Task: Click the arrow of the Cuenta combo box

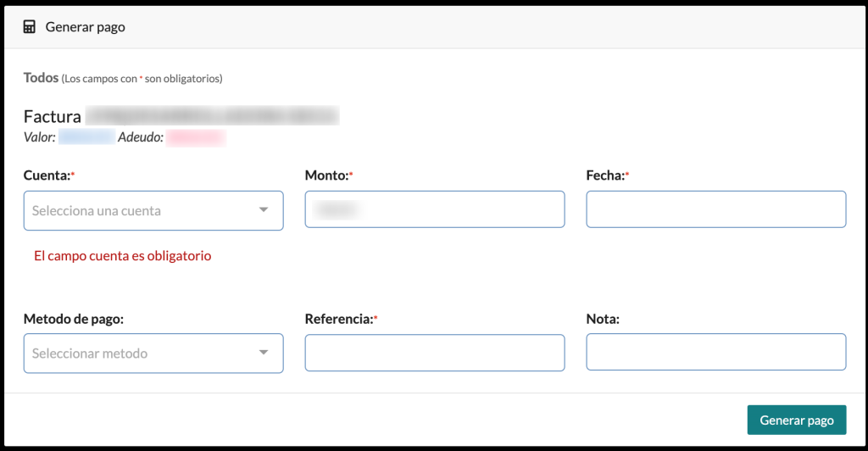Action: pyautogui.click(x=264, y=210)
